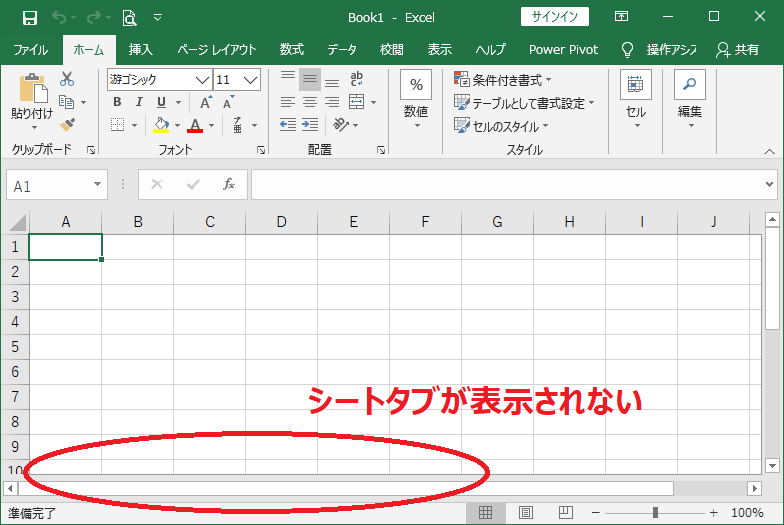Open the クリップボード dialog launcher
Screen dimensions: 784x525
91,150
